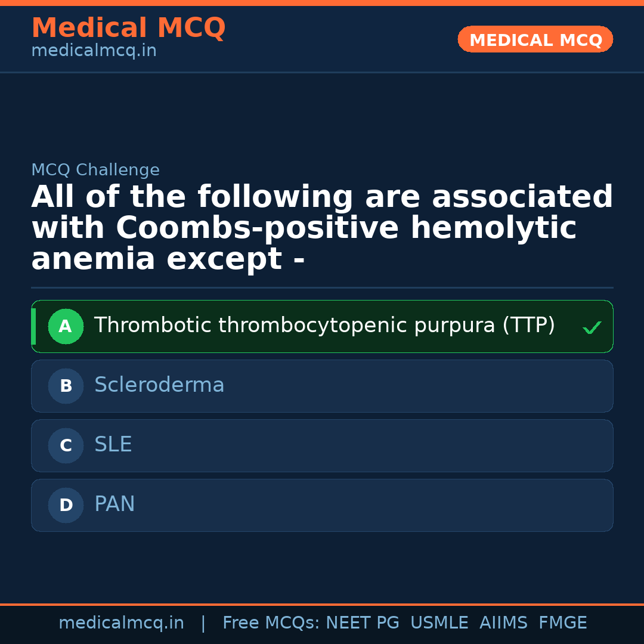This screenshot has height=644, width=644.
Task: Click the D option circle
Action: tap(66, 505)
